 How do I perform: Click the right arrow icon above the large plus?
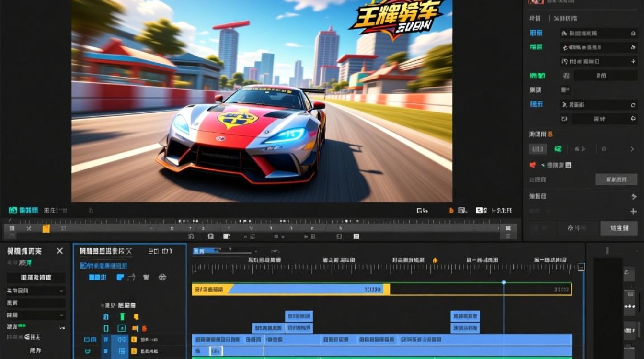633,196
